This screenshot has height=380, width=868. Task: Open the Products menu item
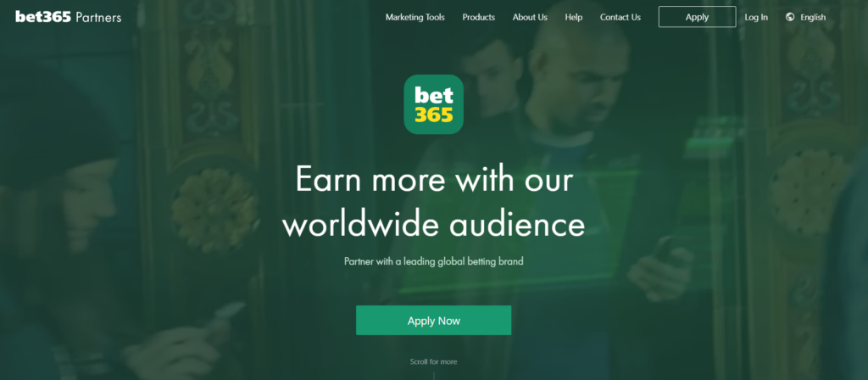[x=479, y=17]
